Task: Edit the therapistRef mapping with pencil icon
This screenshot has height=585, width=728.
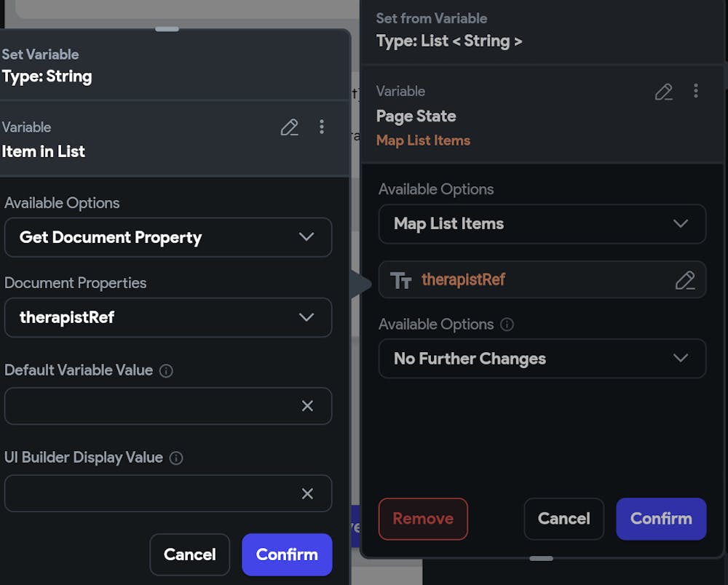Action: tap(685, 280)
